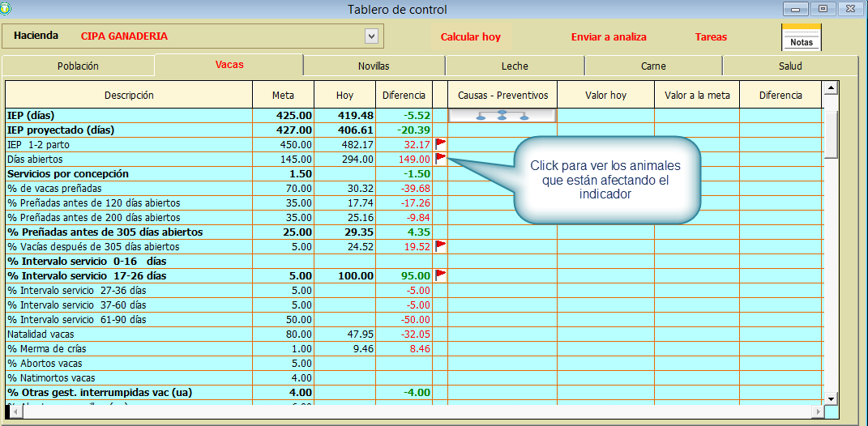Click flag on % Intervalo servicio 17-26 días
The width and height of the screenshot is (868, 426).
pyautogui.click(x=441, y=275)
